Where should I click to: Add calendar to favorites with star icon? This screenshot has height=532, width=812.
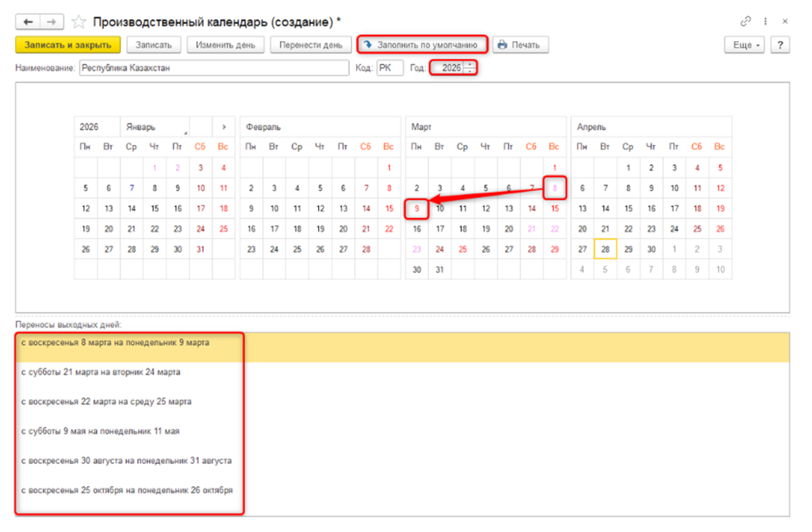(79, 21)
